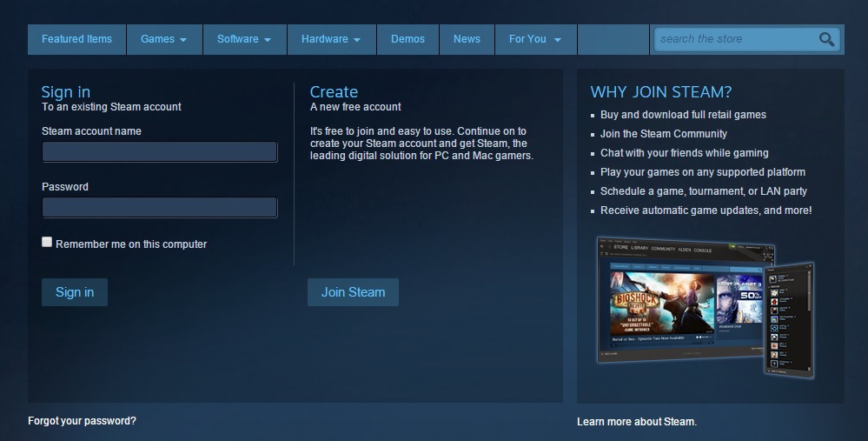This screenshot has height=441, width=868.
Task: Follow Learn more about Steam link
Action: [637, 422]
